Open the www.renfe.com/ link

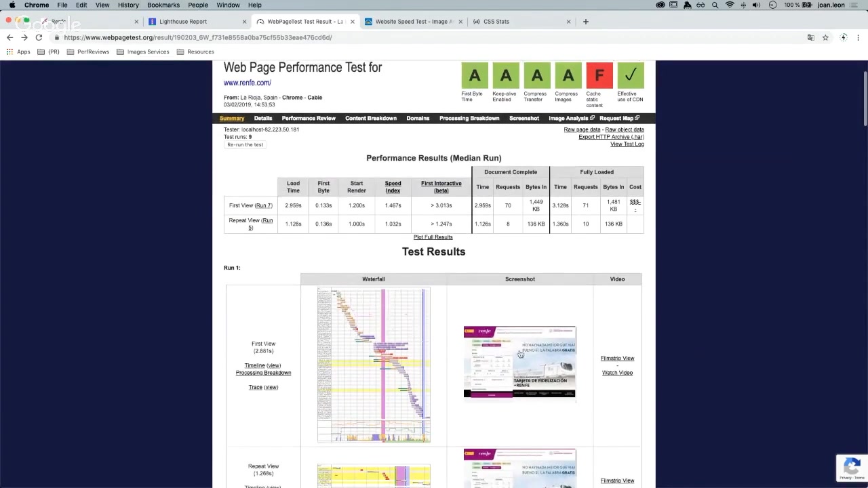(x=248, y=83)
